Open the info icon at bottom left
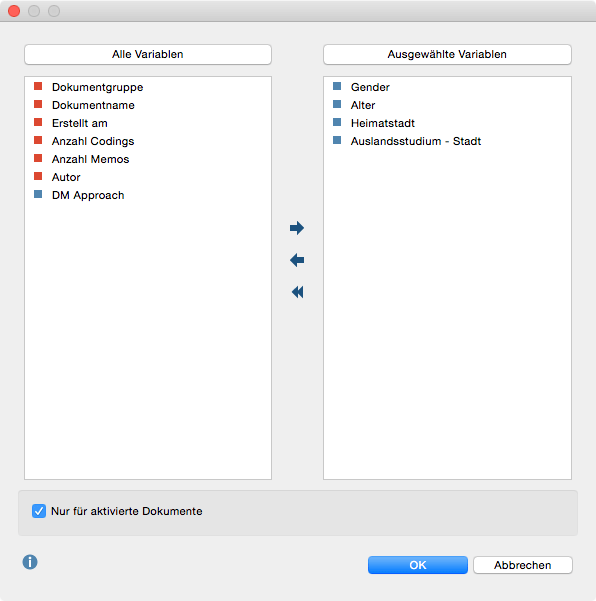 30,562
